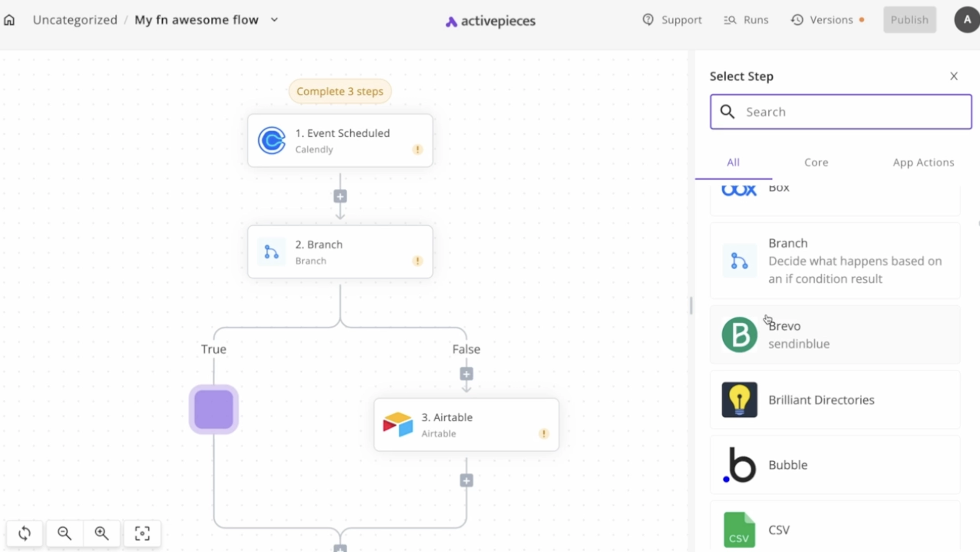Select the Bubble piece icon
This screenshot has width=980, height=552.
pyautogui.click(x=740, y=465)
